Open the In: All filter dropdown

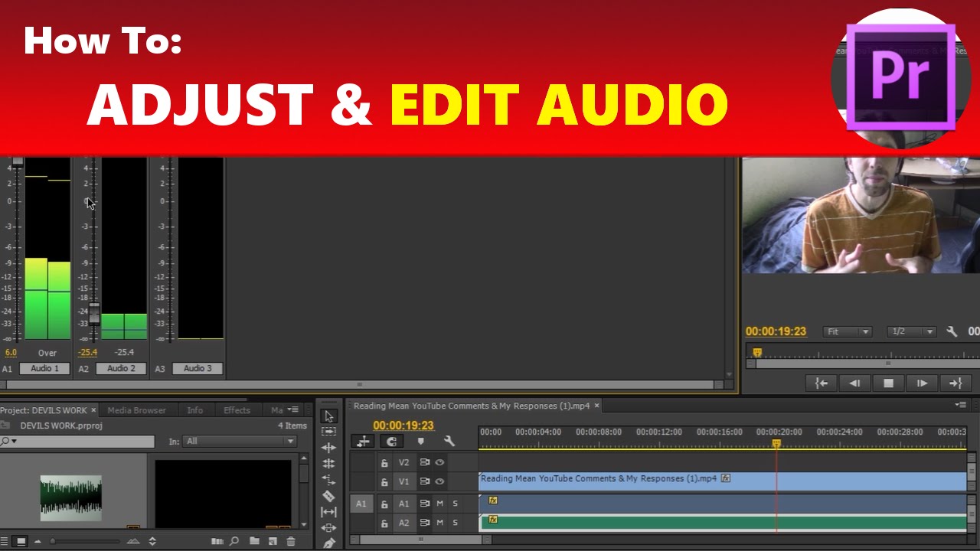[x=240, y=442]
